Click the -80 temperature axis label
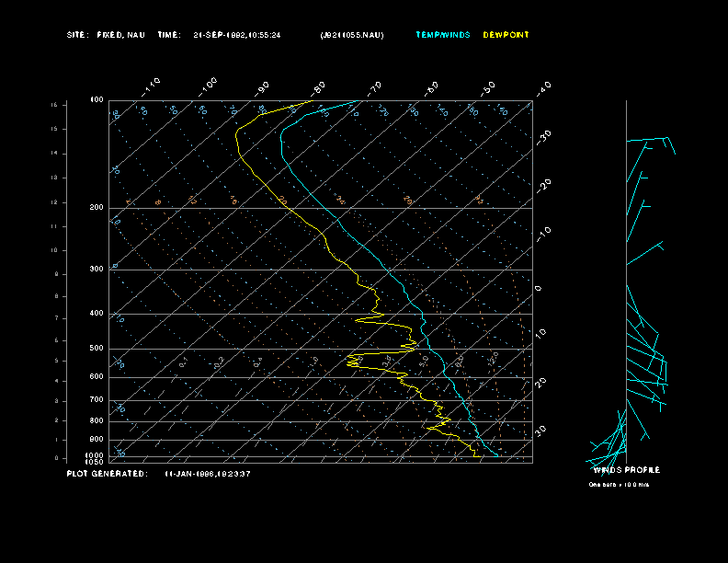 click(x=318, y=88)
